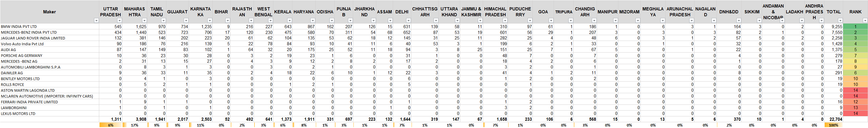868x128 pixels.
Task: Open the GOA column filter dropdown
Action: pos(551,21)
